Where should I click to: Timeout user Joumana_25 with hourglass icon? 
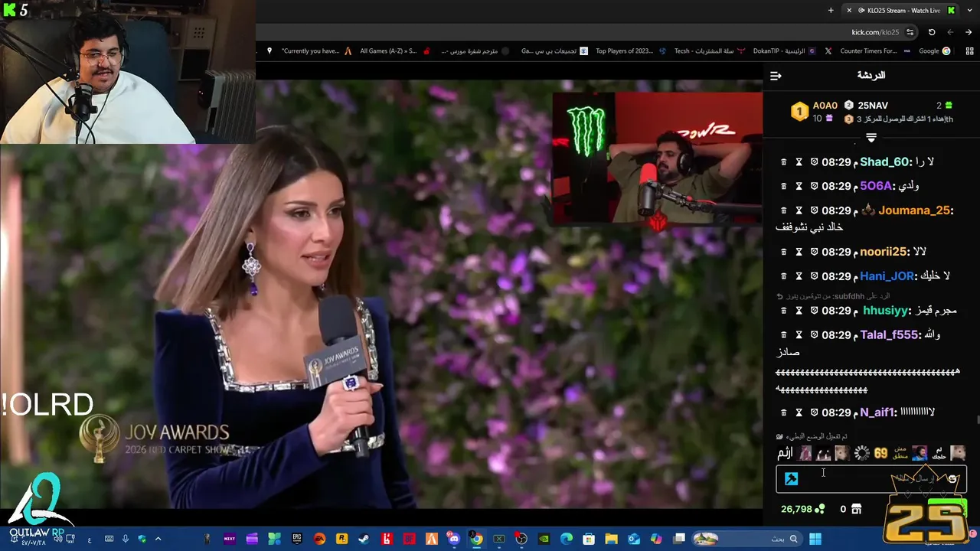799,210
